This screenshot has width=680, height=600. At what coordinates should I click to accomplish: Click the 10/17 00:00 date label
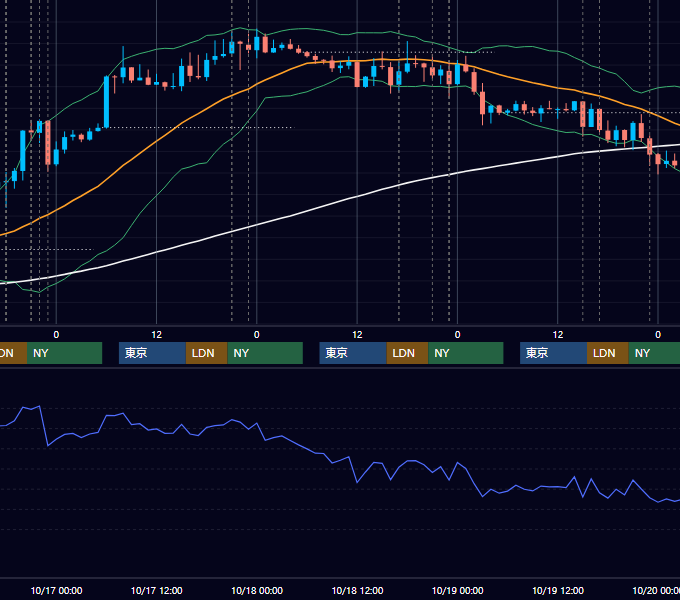point(56,590)
